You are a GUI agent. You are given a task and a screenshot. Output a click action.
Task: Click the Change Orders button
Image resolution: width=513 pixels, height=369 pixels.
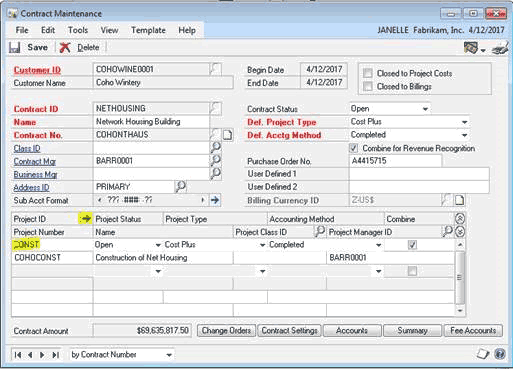click(226, 331)
